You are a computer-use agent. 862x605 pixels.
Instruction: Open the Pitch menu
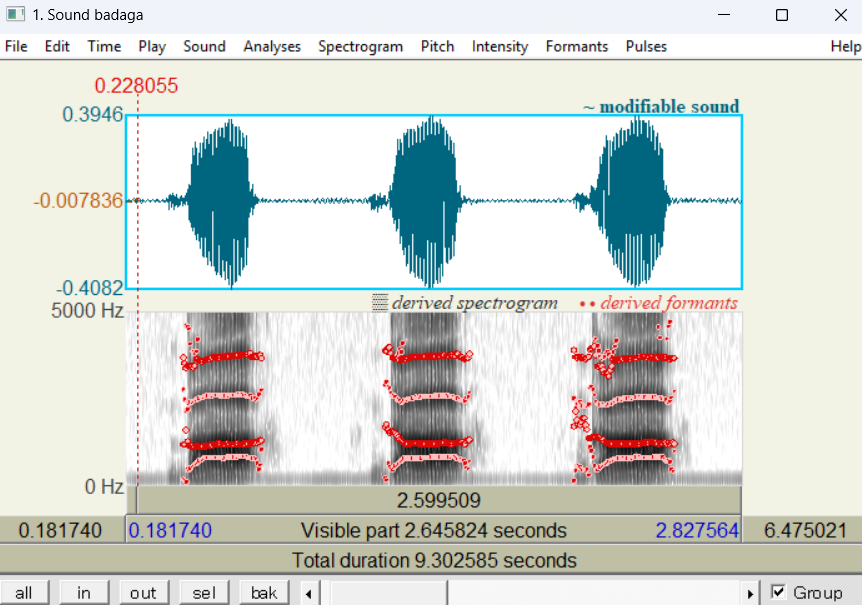point(437,47)
